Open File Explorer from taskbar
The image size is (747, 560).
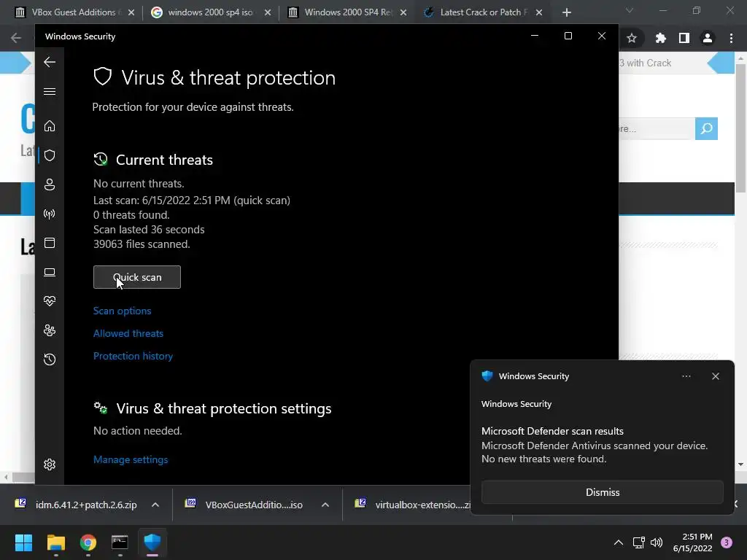coord(55,542)
